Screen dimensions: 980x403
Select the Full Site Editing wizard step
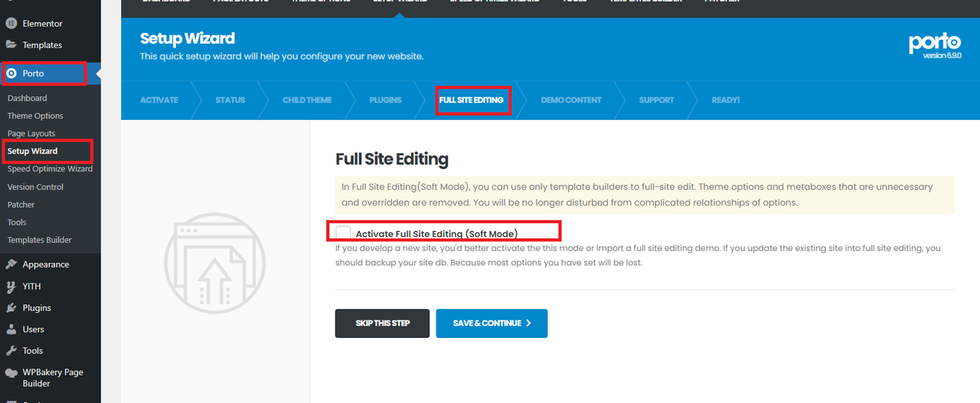472,100
